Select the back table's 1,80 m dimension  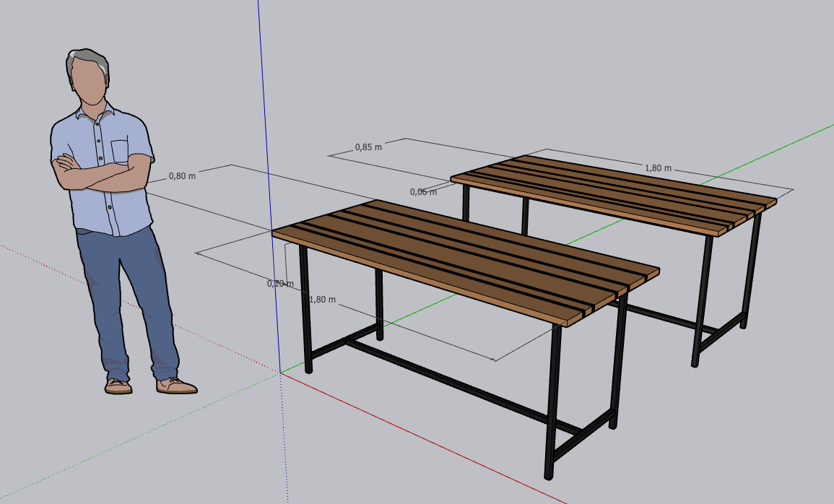pos(658,168)
